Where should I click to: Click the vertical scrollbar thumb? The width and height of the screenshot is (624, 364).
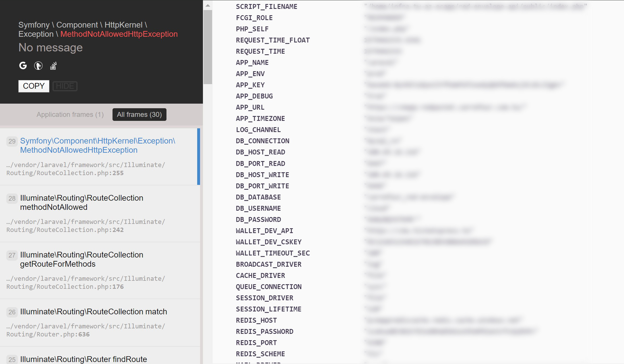tap(208, 47)
